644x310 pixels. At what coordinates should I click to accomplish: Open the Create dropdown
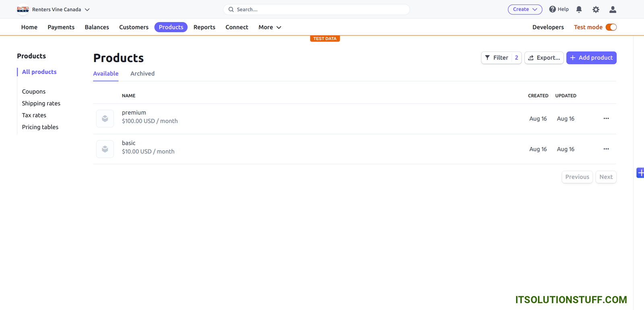524,9
